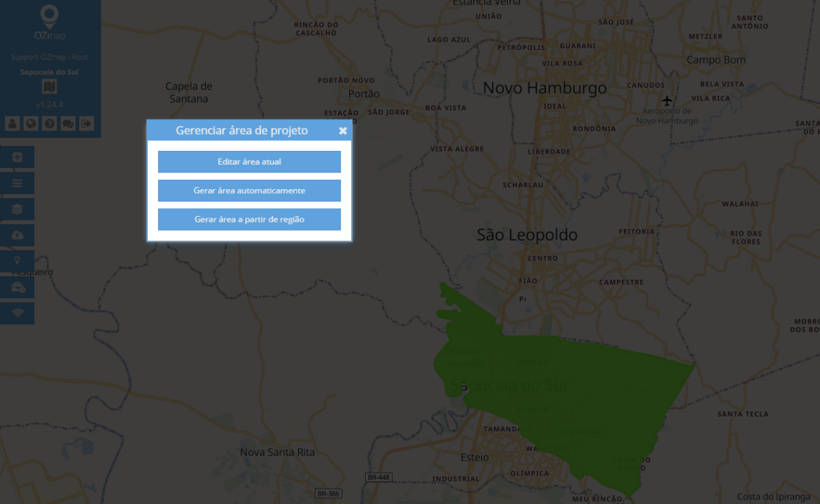
Task: Choose 'Gerar área a partir de região'
Action: pos(250,219)
